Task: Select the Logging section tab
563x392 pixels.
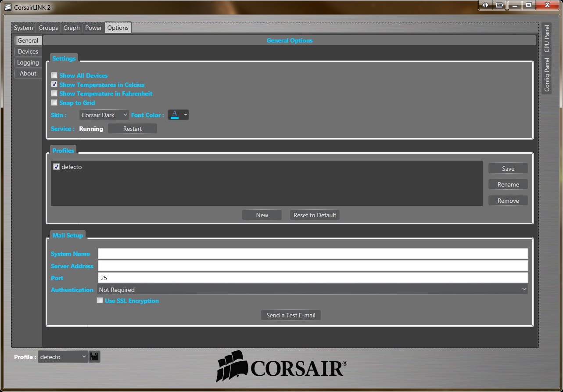Action: pos(28,62)
